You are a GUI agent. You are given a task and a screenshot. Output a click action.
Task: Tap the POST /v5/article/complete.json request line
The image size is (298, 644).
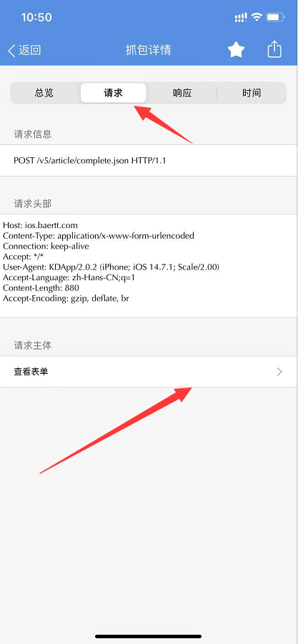point(90,161)
